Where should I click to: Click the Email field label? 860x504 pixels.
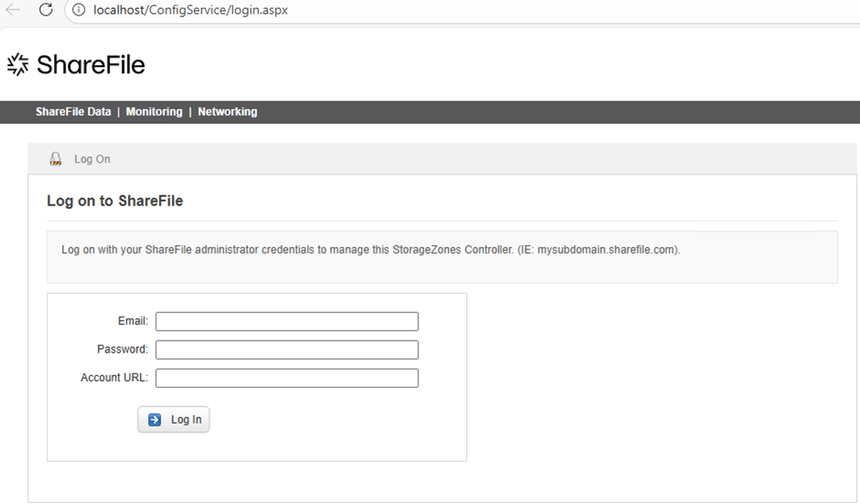click(x=132, y=321)
